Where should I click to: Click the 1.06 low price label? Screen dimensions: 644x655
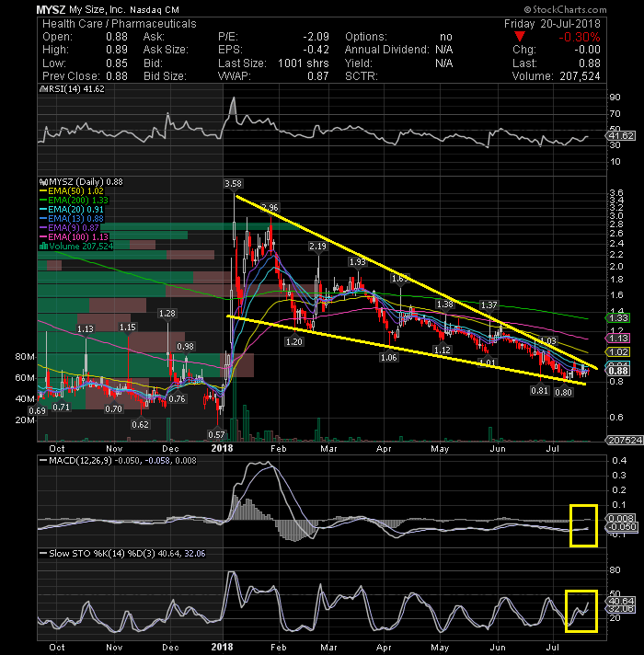(x=389, y=357)
